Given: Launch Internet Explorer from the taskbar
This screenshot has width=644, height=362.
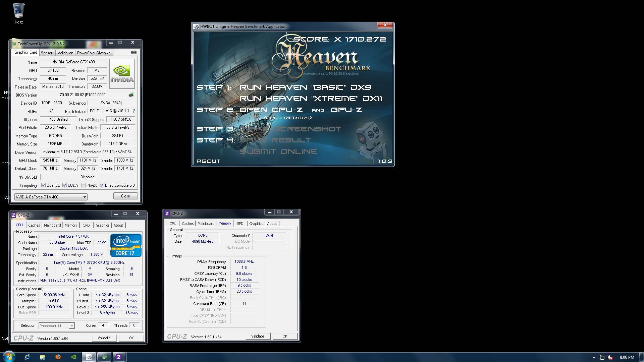Looking at the screenshot, I should pyautogui.click(x=27, y=357).
